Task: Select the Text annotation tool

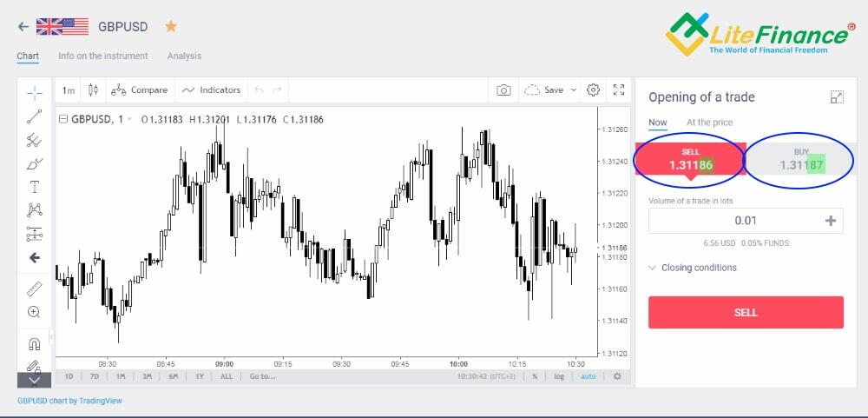Action: coord(35,187)
